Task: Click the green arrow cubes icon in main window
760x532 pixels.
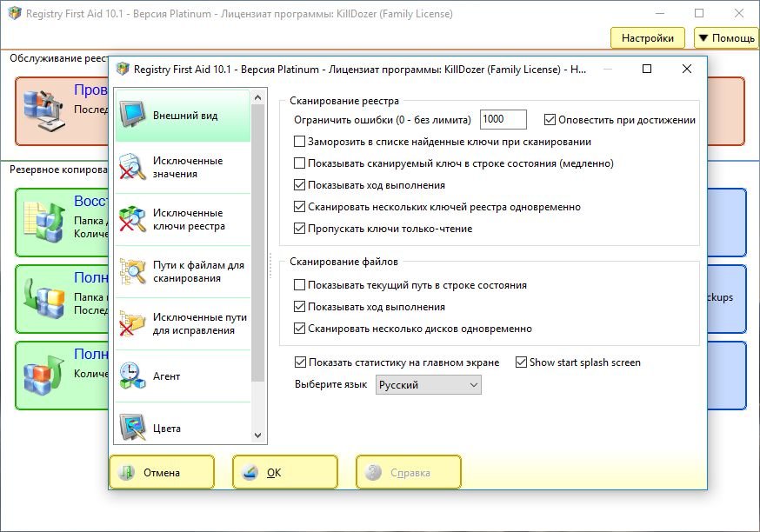Action: coord(44,298)
